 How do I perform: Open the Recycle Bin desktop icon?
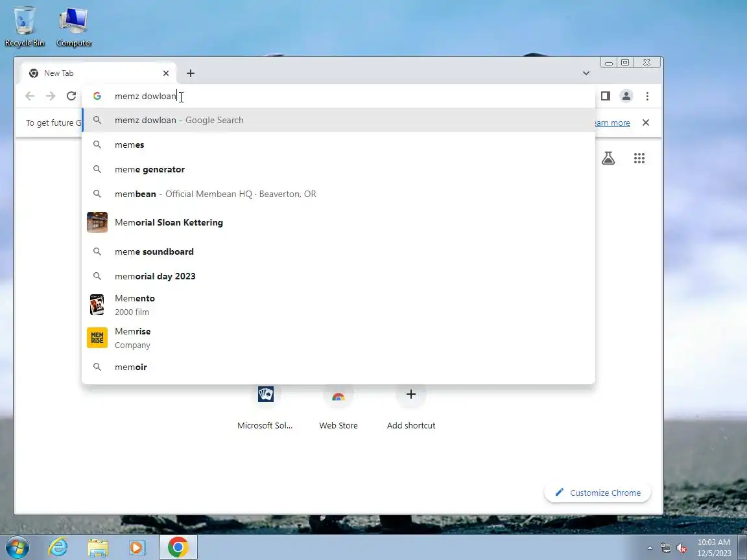coord(24,27)
